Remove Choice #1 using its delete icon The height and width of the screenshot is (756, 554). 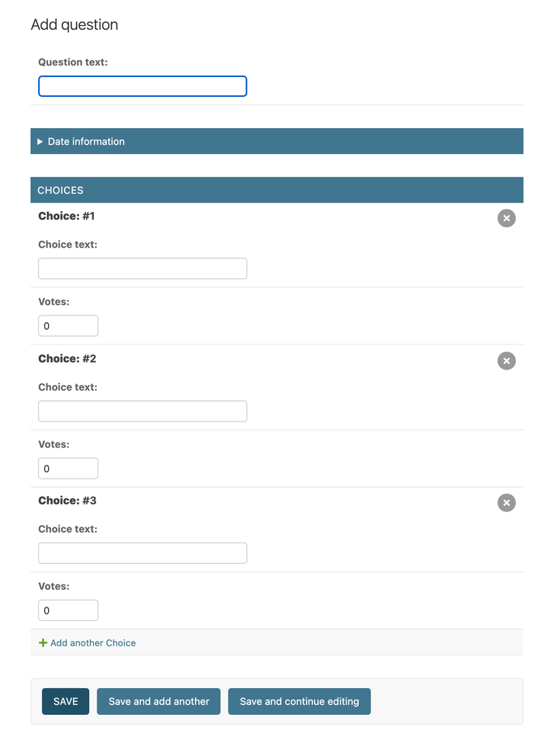506,218
